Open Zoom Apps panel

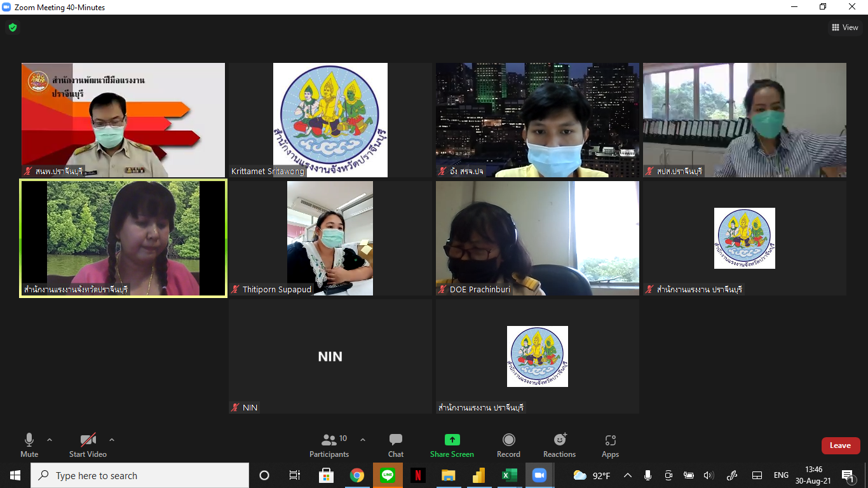[x=610, y=445]
